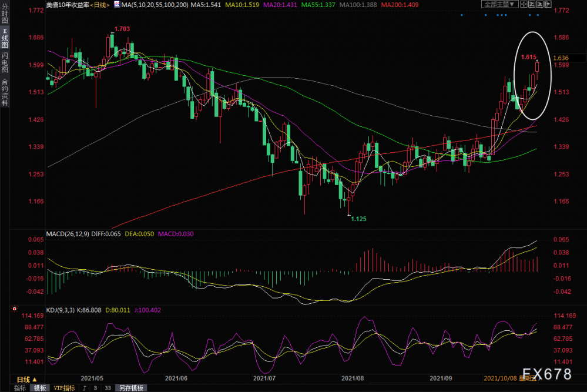This screenshot has height=392, width=587.
Task: Click the BB button in the bottom bar
Action: pyautogui.click(x=108, y=388)
